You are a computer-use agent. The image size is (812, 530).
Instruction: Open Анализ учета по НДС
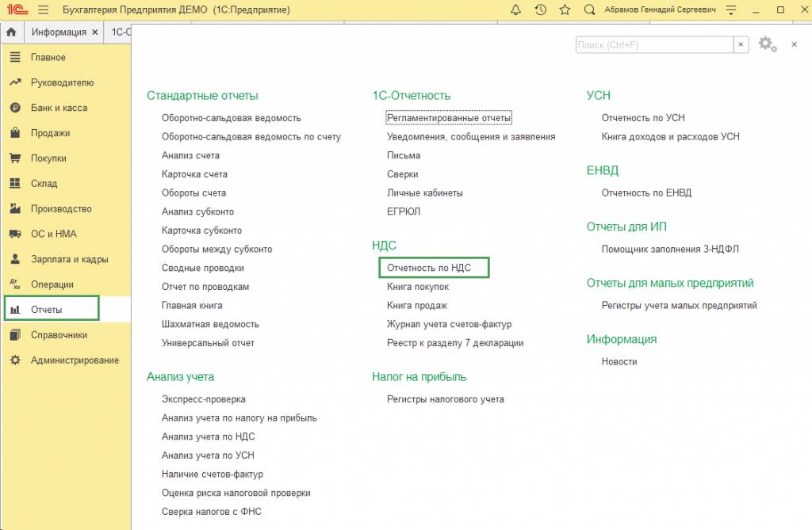pos(209,437)
